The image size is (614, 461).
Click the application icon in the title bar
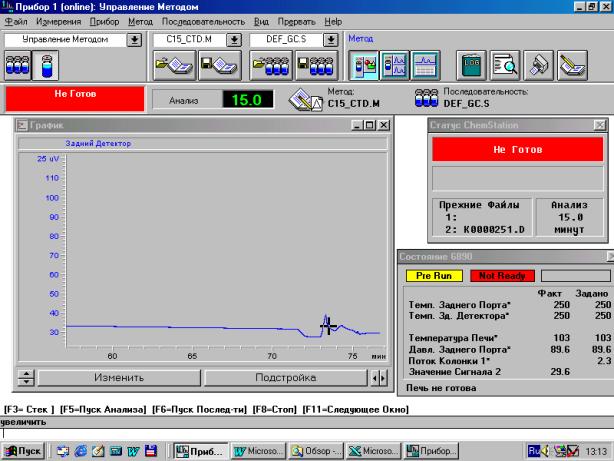click(7, 6)
